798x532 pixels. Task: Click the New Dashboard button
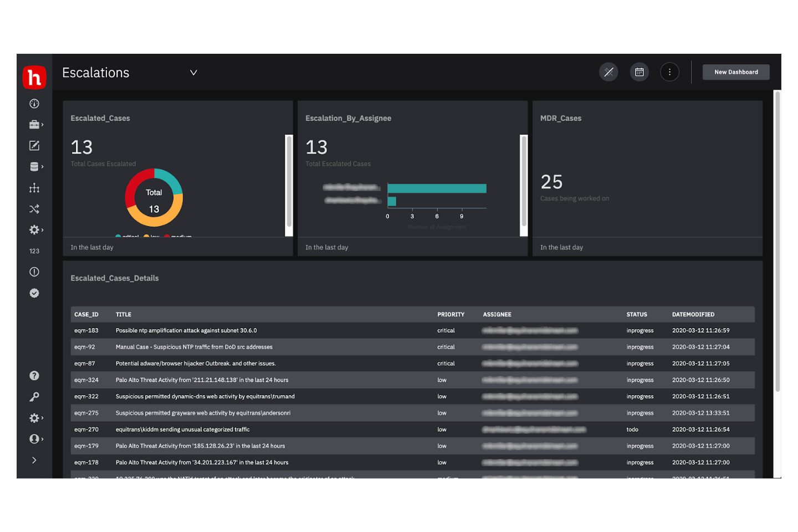coord(736,72)
